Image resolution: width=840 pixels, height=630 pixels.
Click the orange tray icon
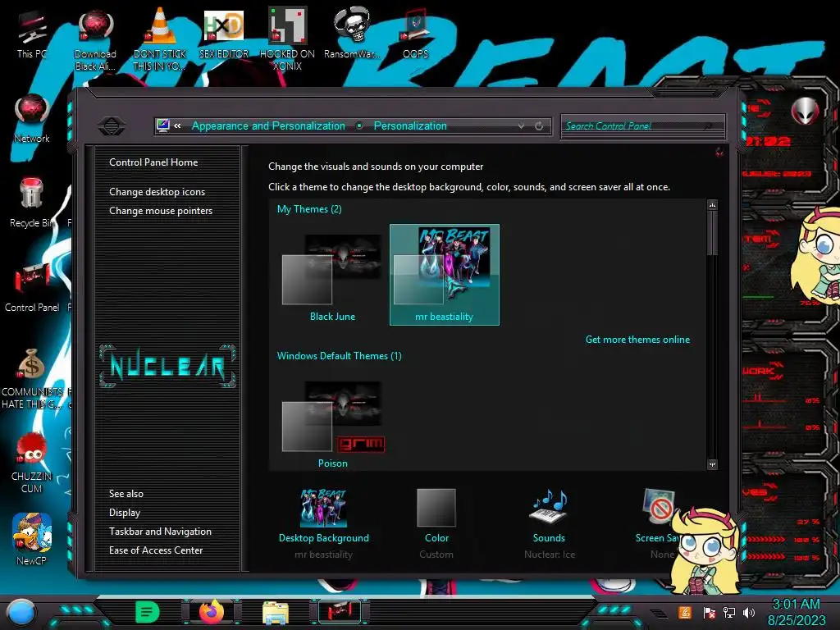(x=685, y=612)
